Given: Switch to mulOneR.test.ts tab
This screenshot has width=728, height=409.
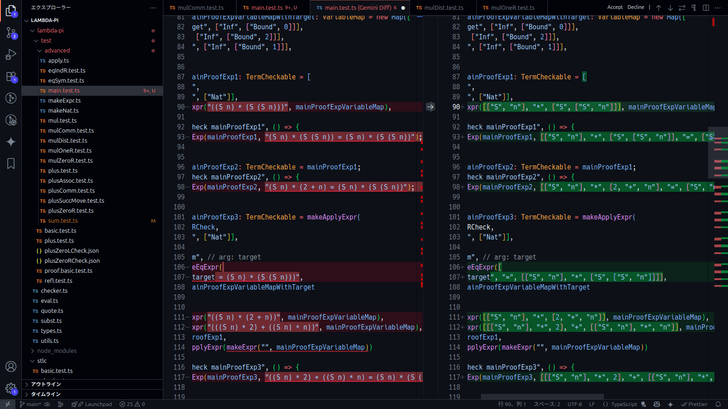Looking at the screenshot, I should click(x=512, y=7).
